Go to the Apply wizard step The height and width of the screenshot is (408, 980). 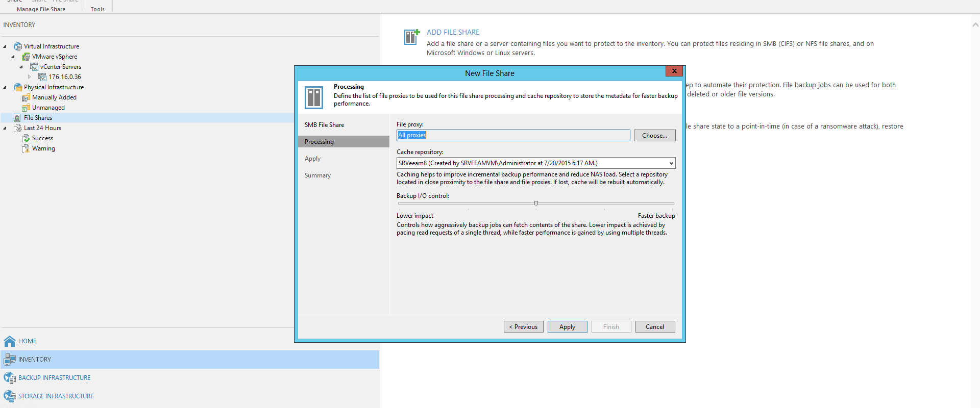pos(312,159)
